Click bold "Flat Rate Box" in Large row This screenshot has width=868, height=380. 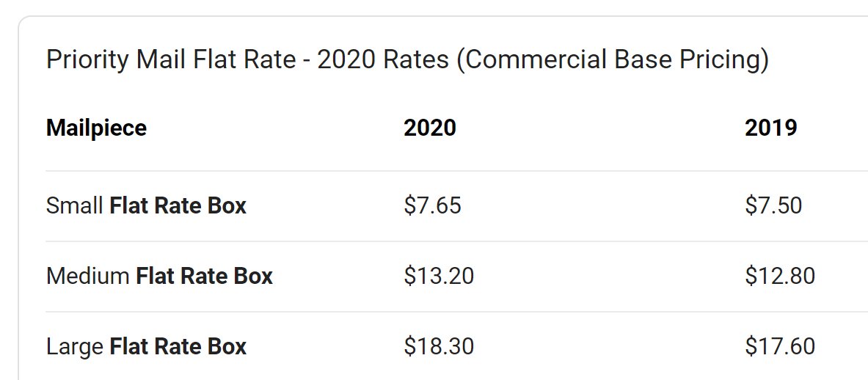click(x=178, y=347)
